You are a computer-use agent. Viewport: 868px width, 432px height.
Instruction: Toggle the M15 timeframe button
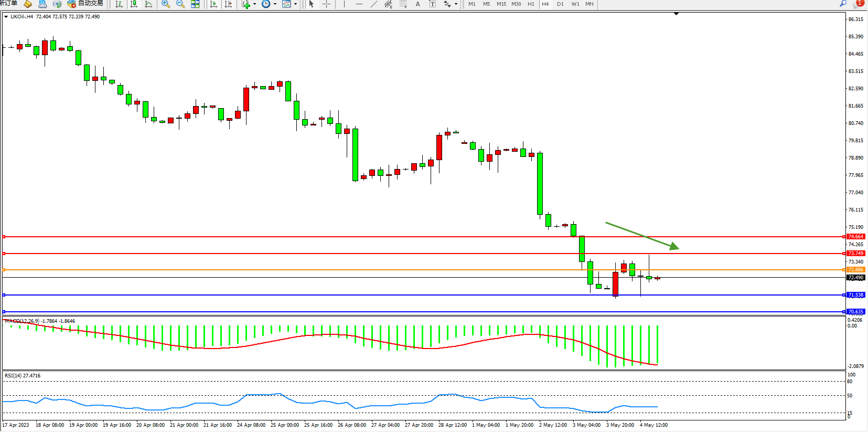[501, 4]
